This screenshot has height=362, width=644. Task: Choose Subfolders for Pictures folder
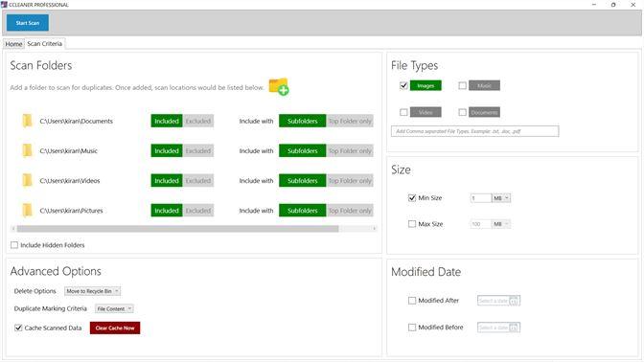302,211
